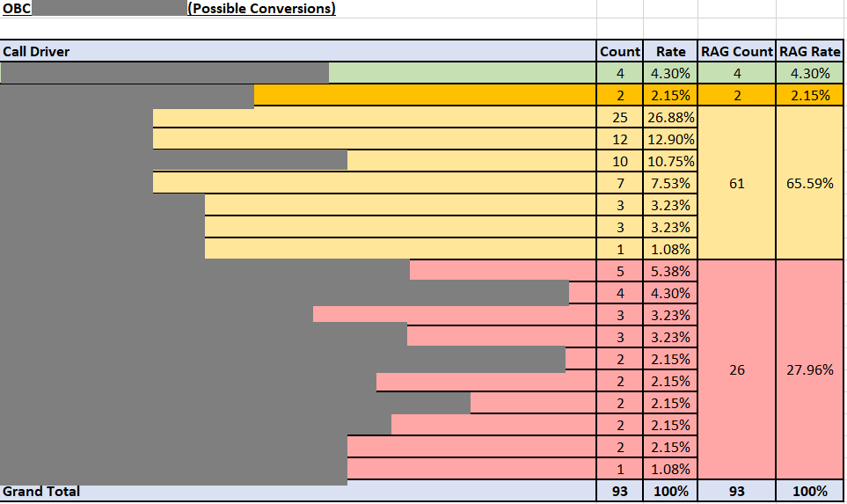
Task: Select the orange row's RAG Rate 2.15% cell
Action: click(x=810, y=95)
